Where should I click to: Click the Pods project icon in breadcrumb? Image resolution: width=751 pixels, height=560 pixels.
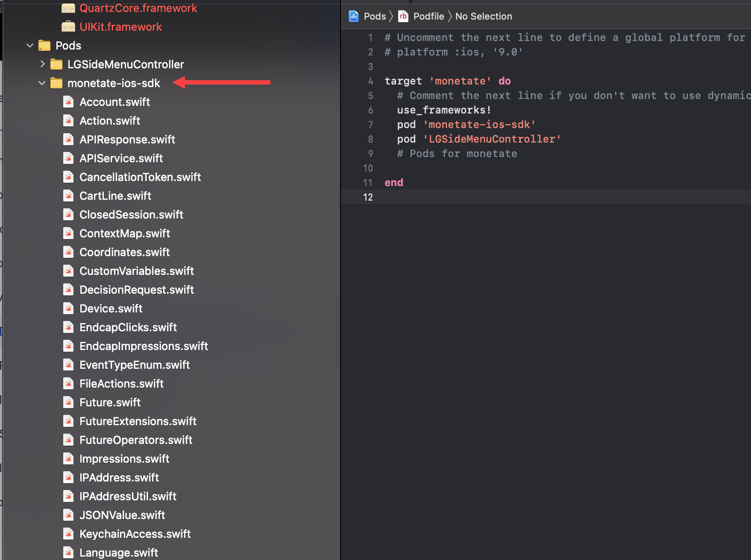click(x=354, y=16)
